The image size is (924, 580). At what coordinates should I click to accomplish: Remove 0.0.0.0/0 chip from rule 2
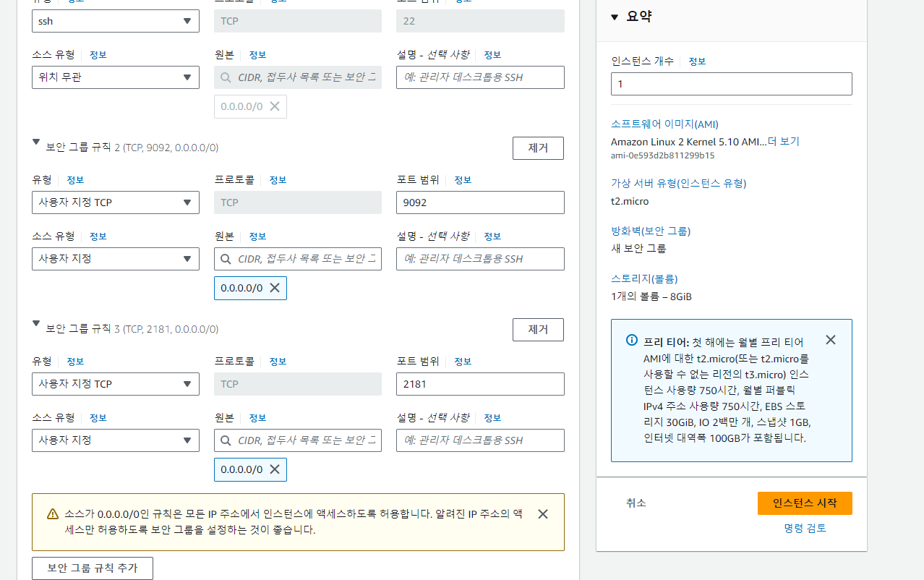[275, 288]
